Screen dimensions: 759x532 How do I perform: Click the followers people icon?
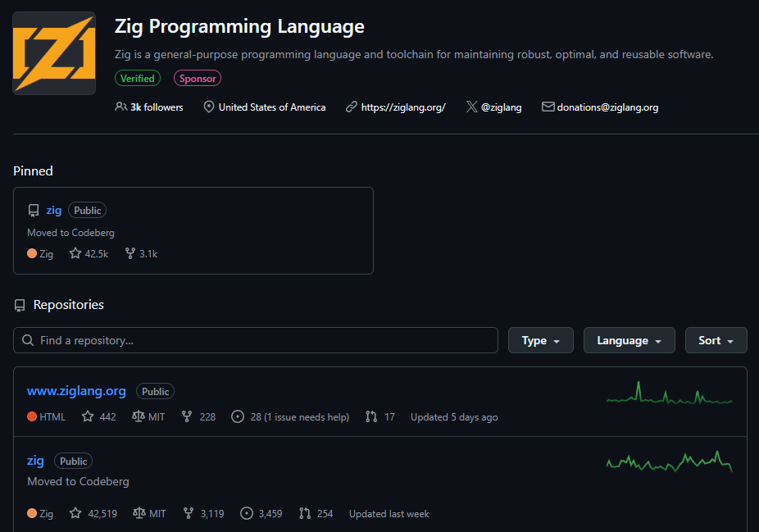coord(121,107)
